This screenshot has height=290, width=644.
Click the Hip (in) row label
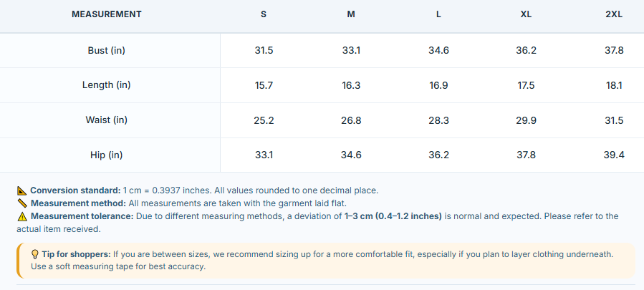tap(106, 155)
